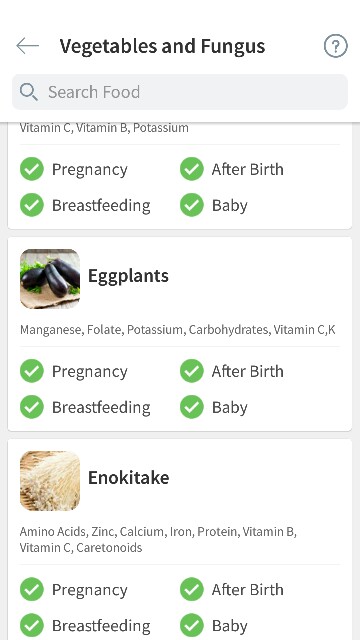The width and height of the screenshot is (360, 640).
Task: Click Eggplants Baby check icon
Action: tap(191, 407)
